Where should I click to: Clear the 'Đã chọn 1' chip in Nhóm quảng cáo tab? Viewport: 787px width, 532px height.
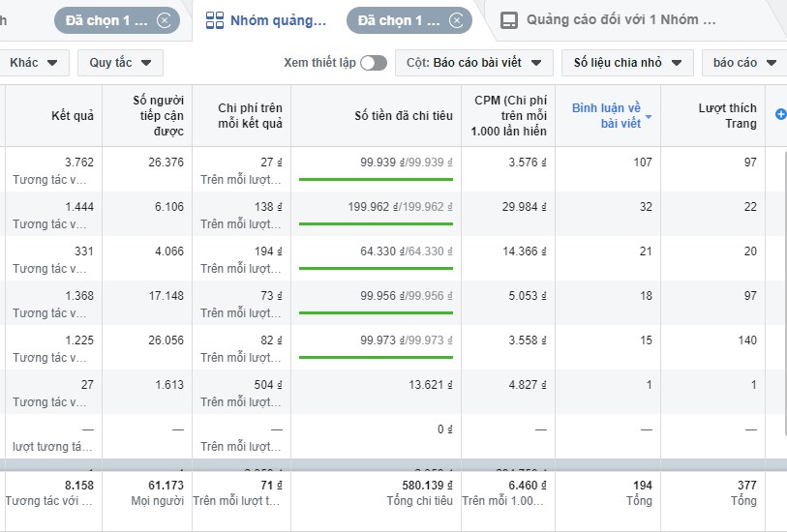tap(458, 20)
